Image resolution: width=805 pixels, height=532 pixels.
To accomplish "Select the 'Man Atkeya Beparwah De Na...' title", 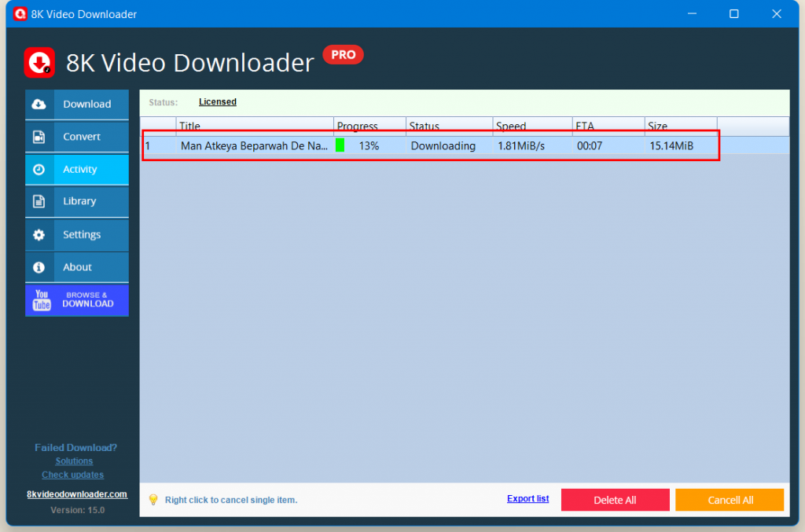I will [254, 145].
